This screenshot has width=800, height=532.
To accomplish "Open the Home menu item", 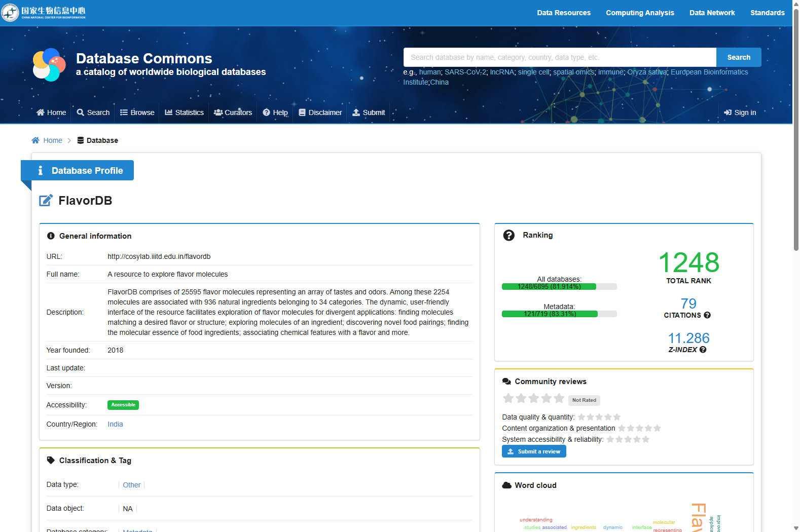I will click(x=51, y=112).
